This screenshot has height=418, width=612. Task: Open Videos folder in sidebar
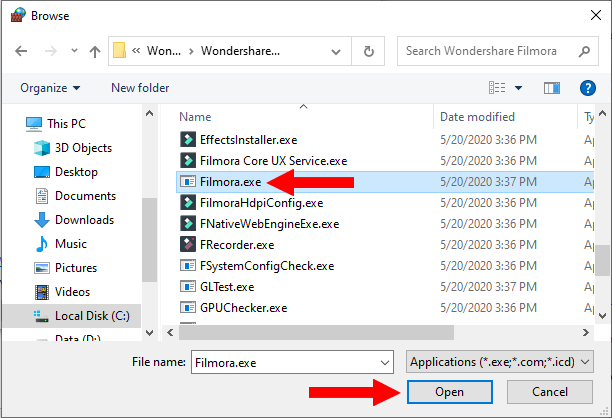(62, 292)
